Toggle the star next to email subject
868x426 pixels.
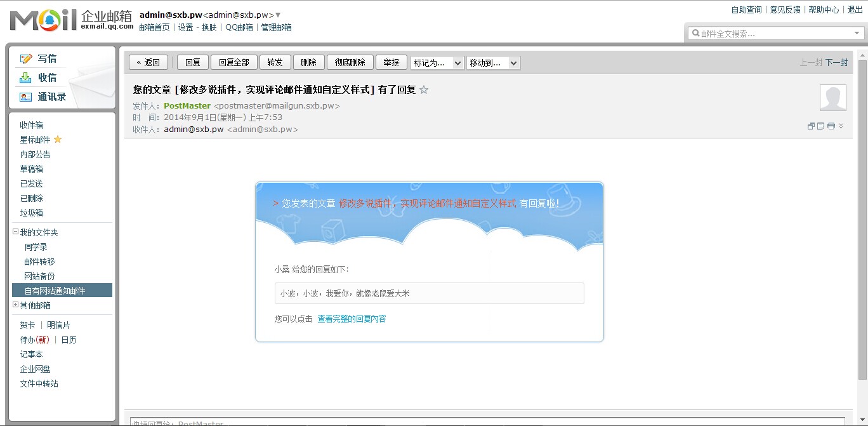[x=424, y=90]
